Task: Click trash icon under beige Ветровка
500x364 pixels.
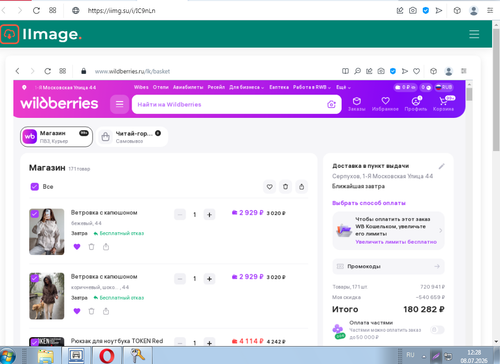Action: (x=91, y=247)
